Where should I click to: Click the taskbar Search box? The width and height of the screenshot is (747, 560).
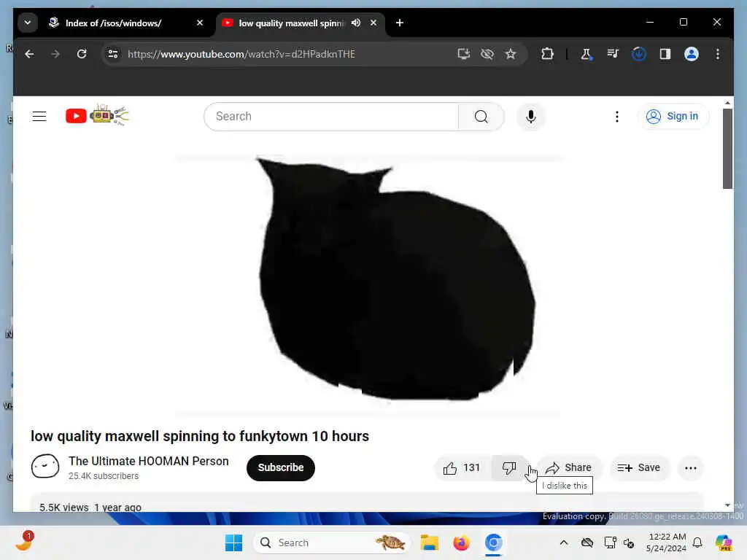(332, 542)
